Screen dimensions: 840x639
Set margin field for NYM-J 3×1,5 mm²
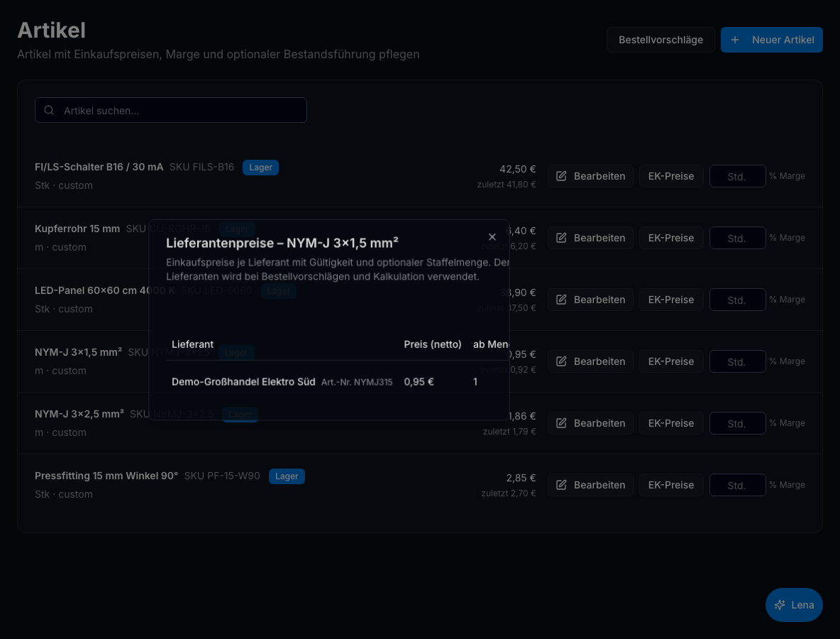(x=737, y=361)
